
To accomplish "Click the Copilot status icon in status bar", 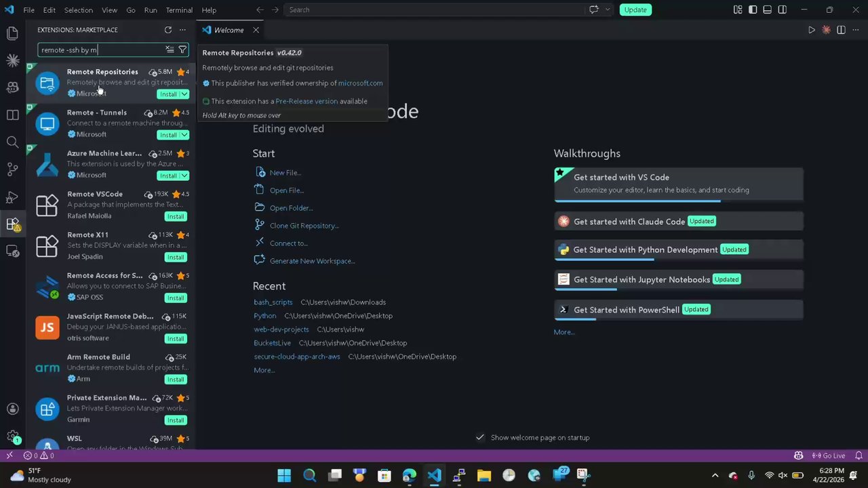I will [x=798, y=455].
